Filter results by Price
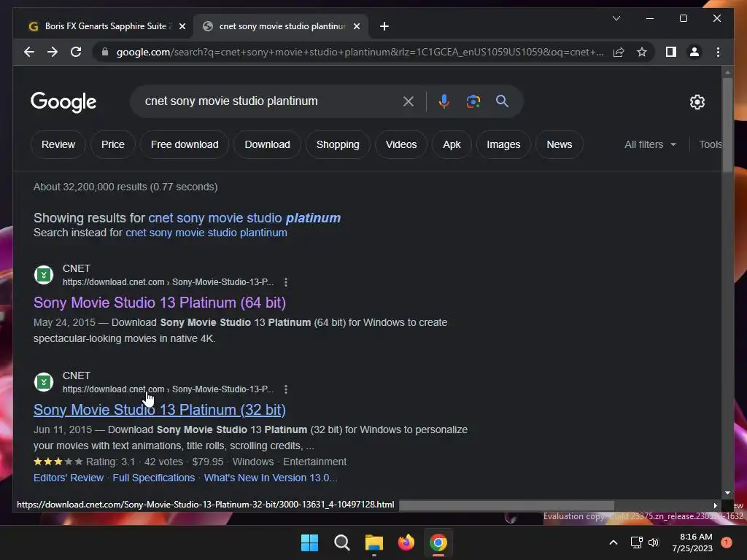This screenshot has width=747, height=560. coord(113,144)
